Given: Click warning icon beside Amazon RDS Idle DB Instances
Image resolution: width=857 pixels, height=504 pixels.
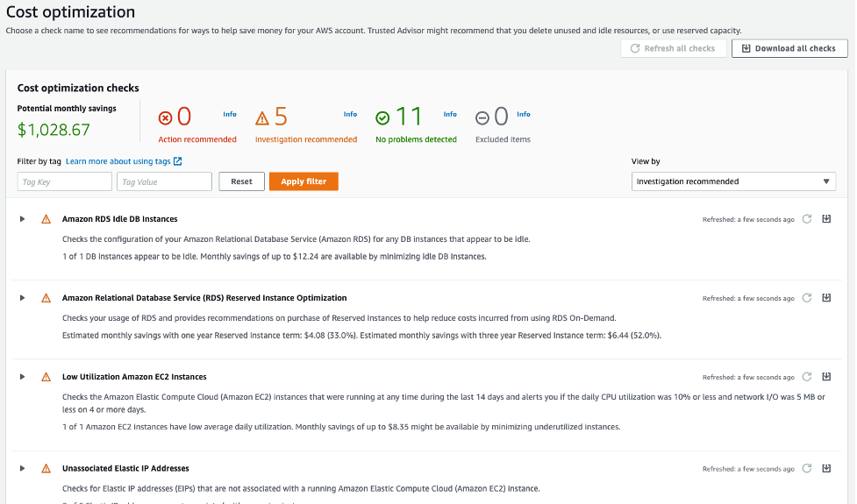Looking at the screenshot, I should (46, 219).
